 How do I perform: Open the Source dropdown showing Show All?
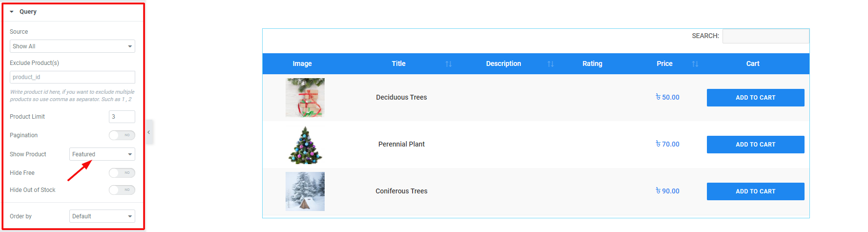tap(72, 46)
